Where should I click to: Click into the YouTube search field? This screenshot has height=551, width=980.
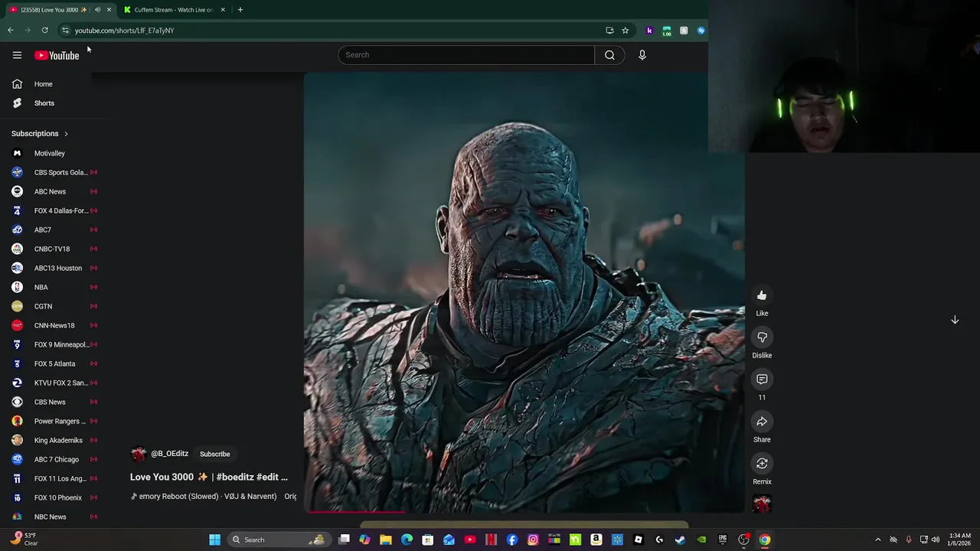pos(466,55)
